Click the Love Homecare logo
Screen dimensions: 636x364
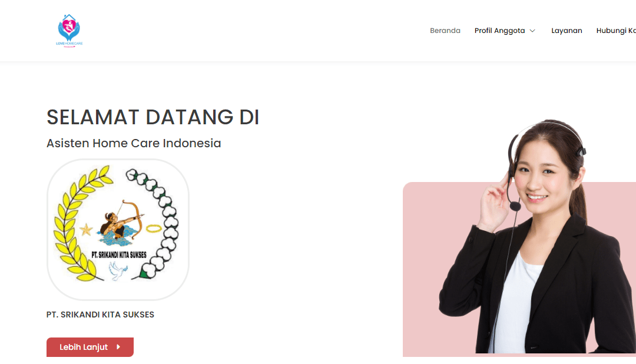(x=69, y=31)
